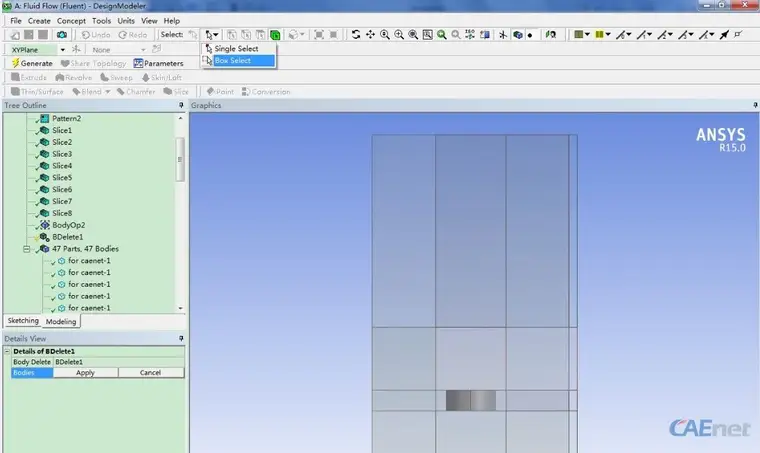Select the Rotate view tool
Viewport: 760px width, 453px height.
pos(356,34)
